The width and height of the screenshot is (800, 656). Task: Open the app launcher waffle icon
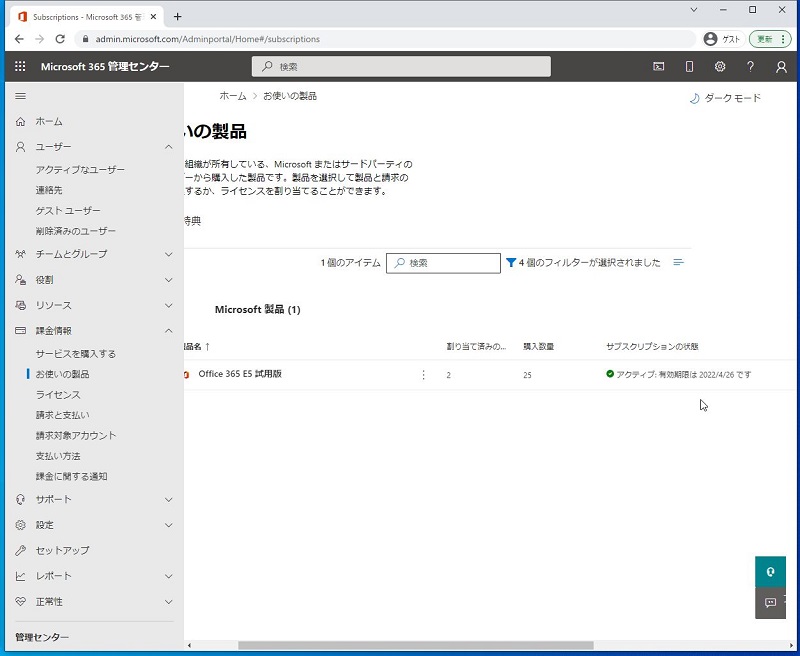[x=20, y=66]
